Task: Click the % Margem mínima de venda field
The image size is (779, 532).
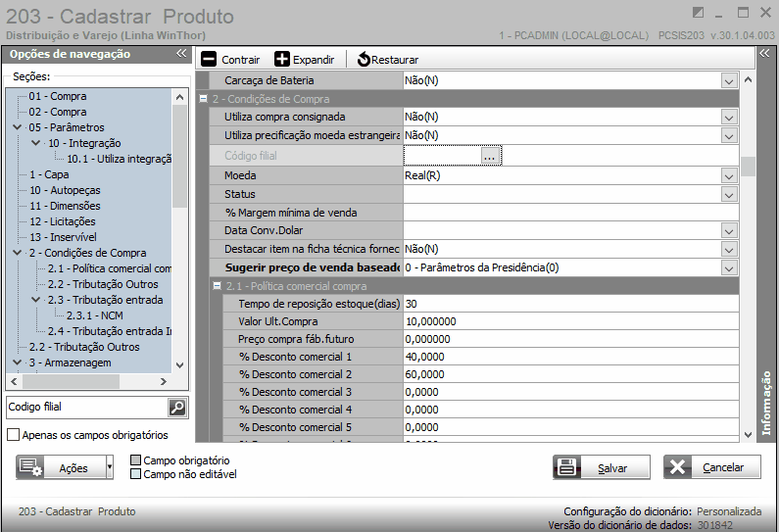Action: (x=570, y=213)
